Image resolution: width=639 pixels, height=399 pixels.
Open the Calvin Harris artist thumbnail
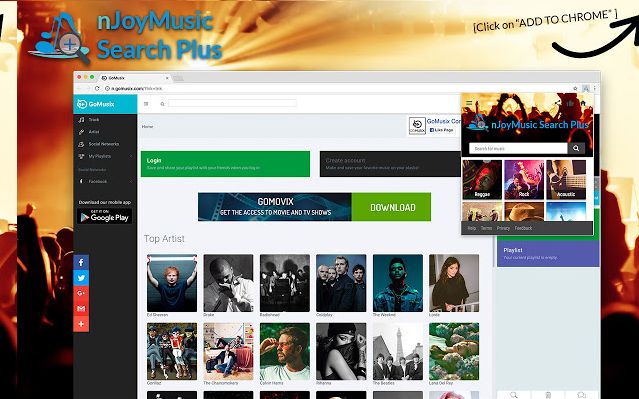click(x=284, y=351)
